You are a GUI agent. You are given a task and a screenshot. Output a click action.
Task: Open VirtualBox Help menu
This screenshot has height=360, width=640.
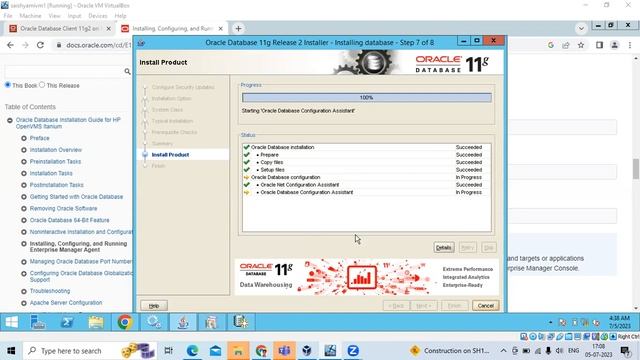tap(120, 16)
